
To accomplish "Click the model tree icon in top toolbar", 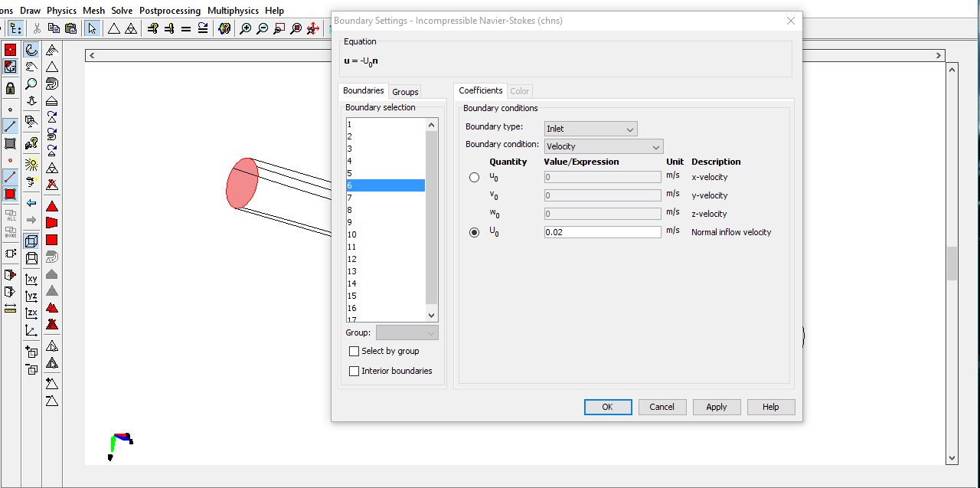I will [x=15, y=28].
